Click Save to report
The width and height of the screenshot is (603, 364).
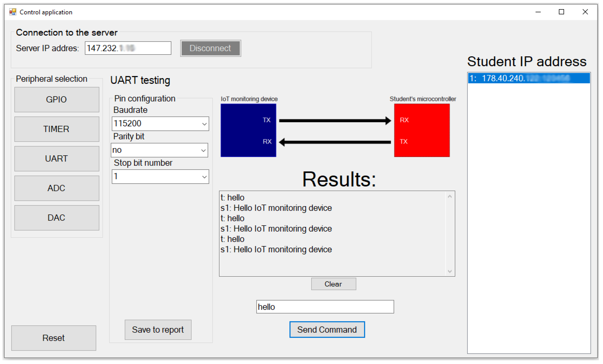(x=158, y=330)
